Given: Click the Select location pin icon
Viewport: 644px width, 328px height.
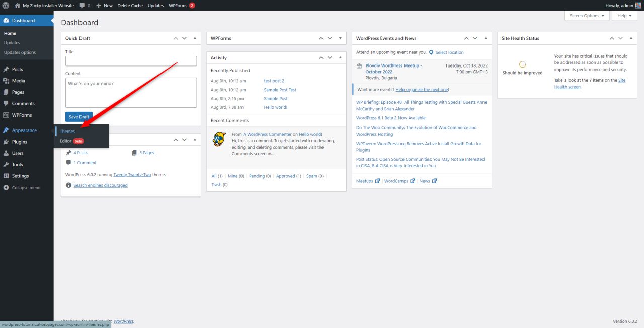Looking at the screenshot, I should 431,52.
